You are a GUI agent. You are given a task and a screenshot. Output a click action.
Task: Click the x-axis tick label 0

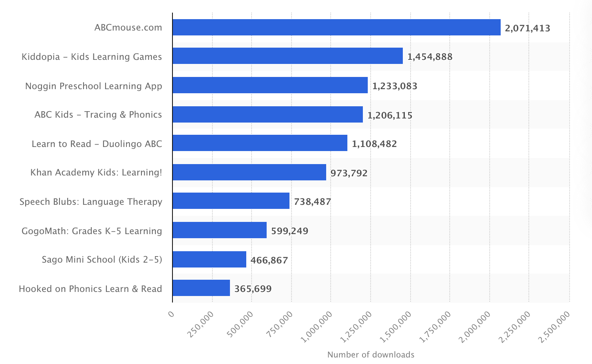click(x=171, y=314)
